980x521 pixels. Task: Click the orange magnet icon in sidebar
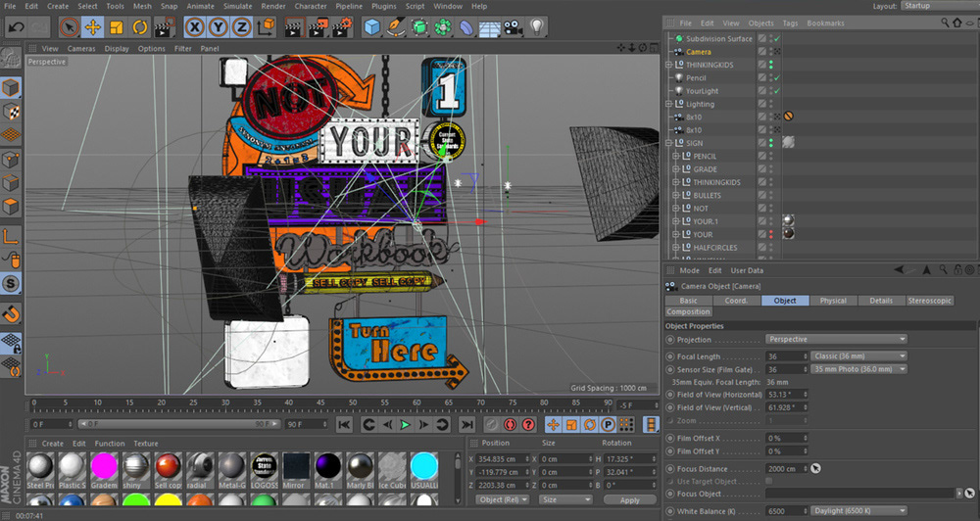[11, 313]
